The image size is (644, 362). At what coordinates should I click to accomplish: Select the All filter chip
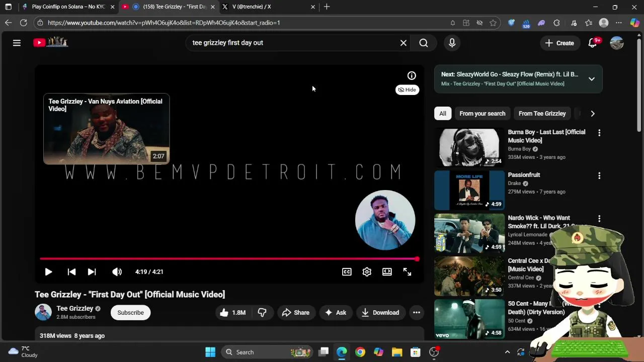point(443,114)
